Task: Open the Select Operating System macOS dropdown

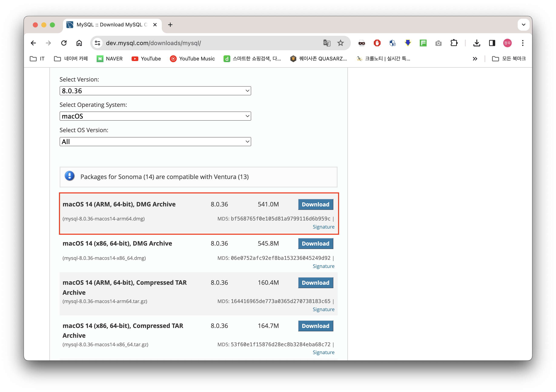Action: tap(155, 116)
